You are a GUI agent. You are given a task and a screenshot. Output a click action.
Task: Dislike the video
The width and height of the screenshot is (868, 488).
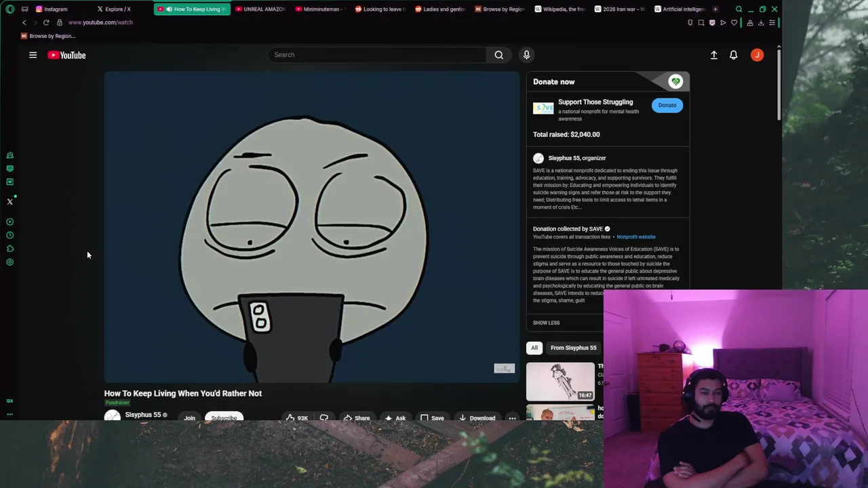324,418
